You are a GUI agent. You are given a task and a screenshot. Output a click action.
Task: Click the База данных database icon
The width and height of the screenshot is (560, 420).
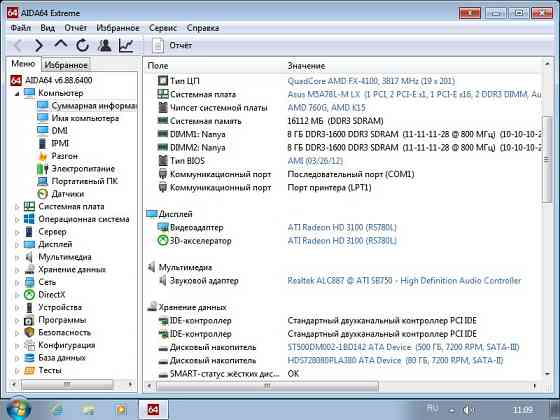[29, 358]
